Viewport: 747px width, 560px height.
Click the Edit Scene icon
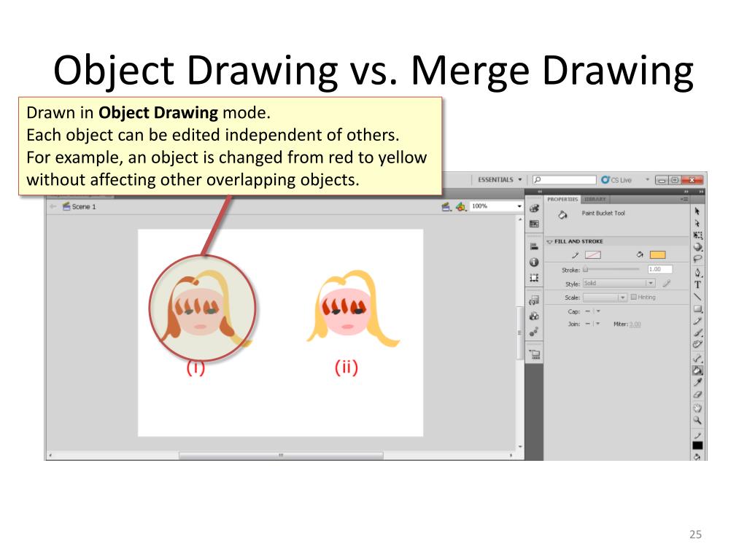446,206
